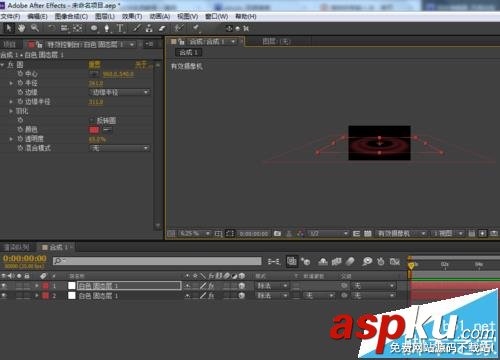500x360 pixels.
Task: Open the 效果(T) menu
Action: (x=132, y=16)
